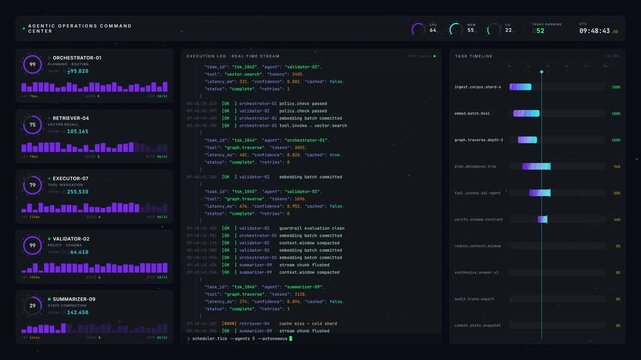Click the SUMMARIZER-09 circular gauge showing 29
The height and width of the screenshot is (360, 641).
tap(32, 306)
